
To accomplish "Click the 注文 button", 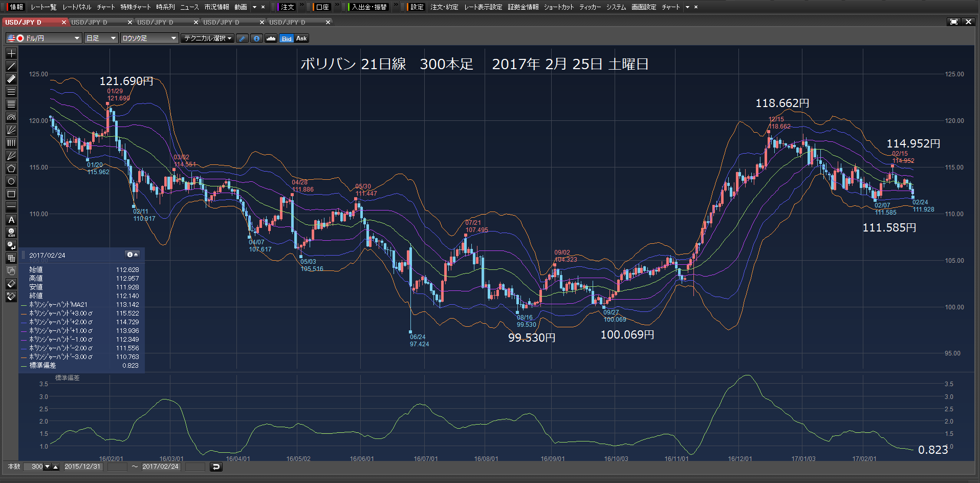I will [288, 7].
